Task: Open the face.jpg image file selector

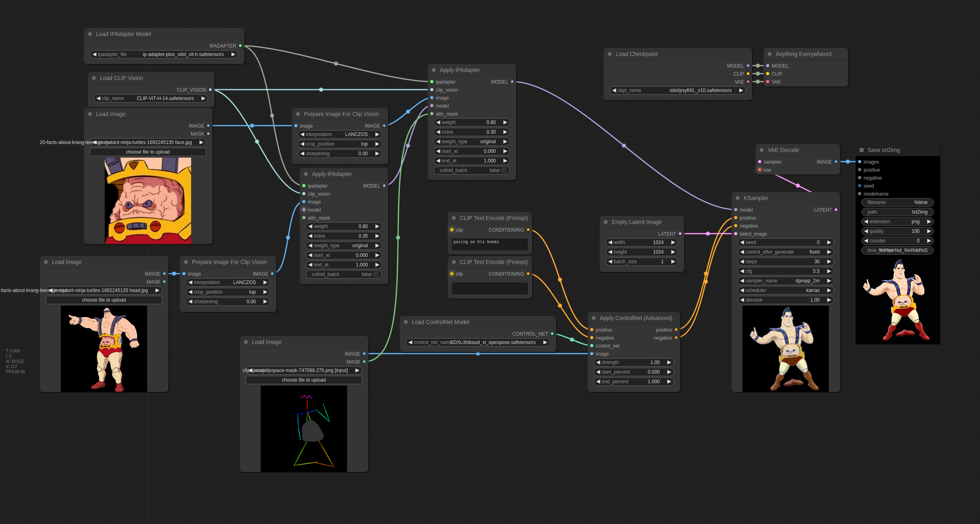Action: pos(148,142)
